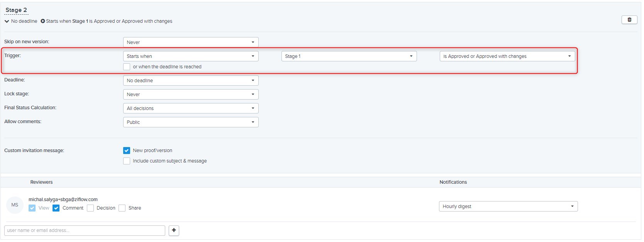
Task: Open Skip on new version dropdown
Action: [190, 42]
